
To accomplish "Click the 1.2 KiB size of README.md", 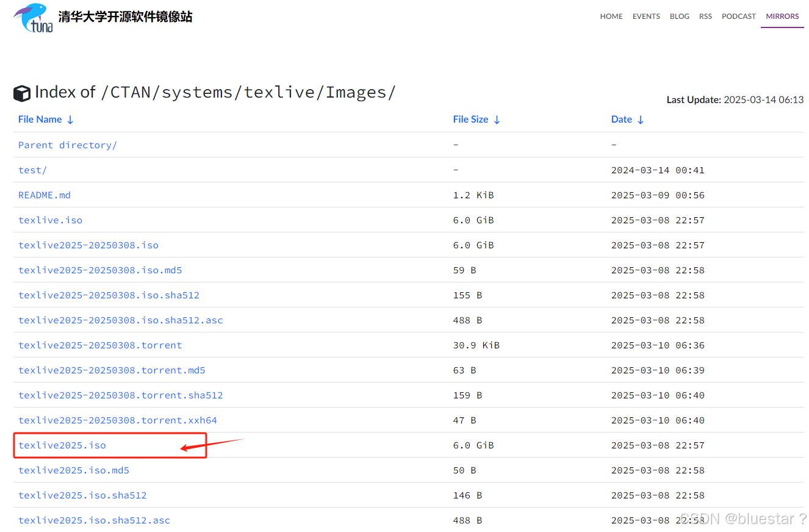I will 473,195.
